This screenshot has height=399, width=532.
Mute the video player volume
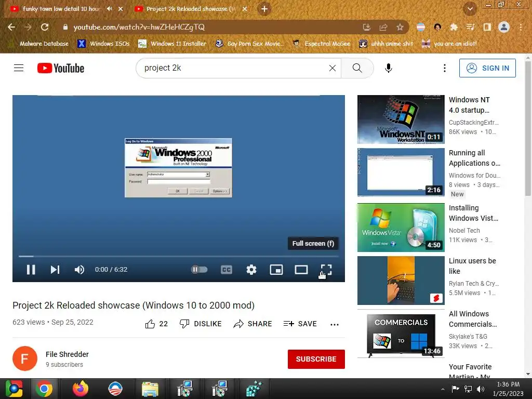[79, 270]
